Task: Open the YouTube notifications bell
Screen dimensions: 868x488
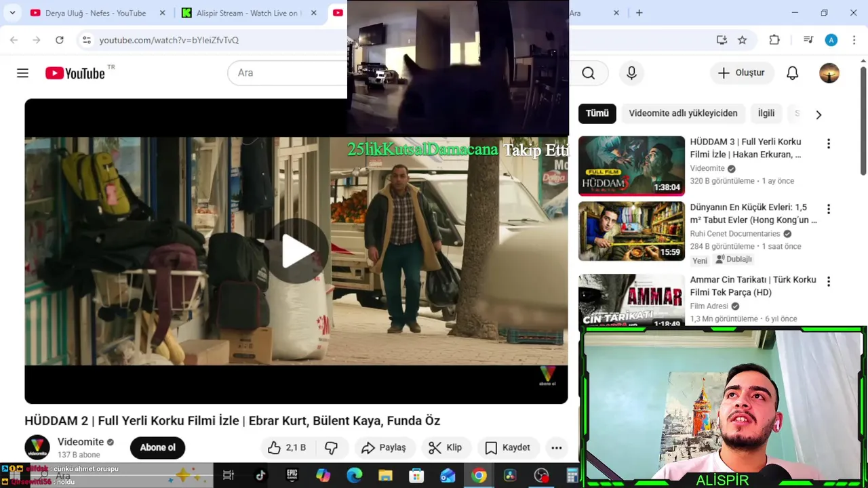Action: point(792,73)
